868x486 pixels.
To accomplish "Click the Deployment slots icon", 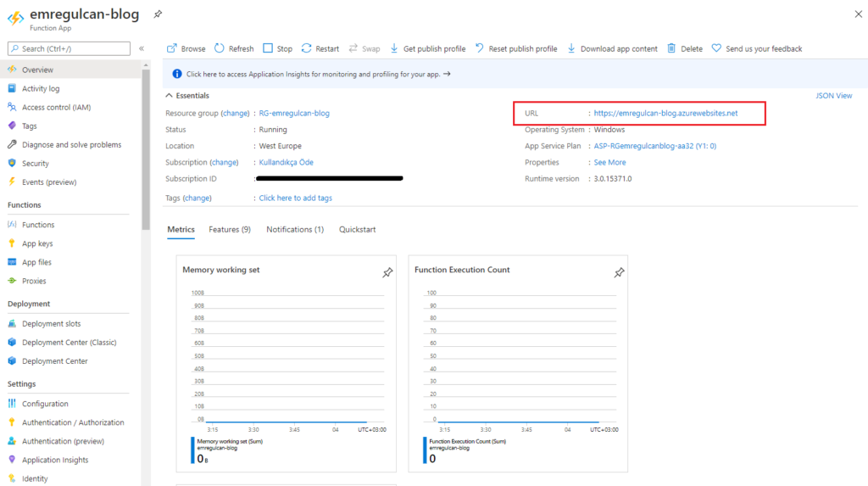I will click(x=12, y=324).
